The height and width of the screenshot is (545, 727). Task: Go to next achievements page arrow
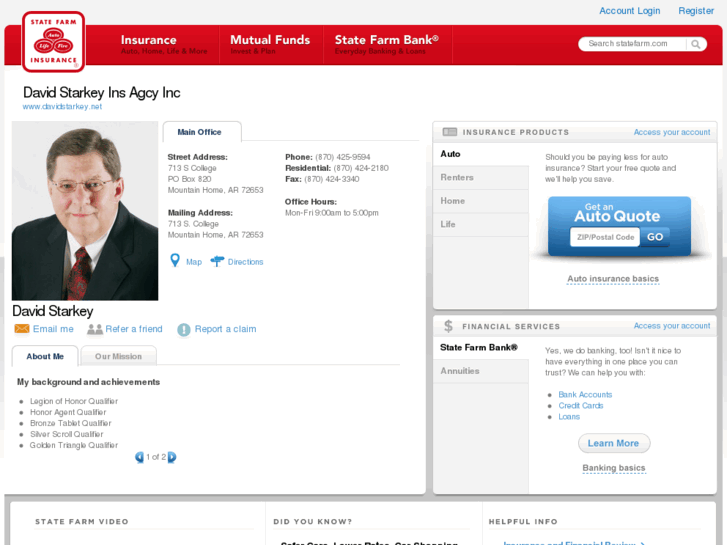pos(172,457)
